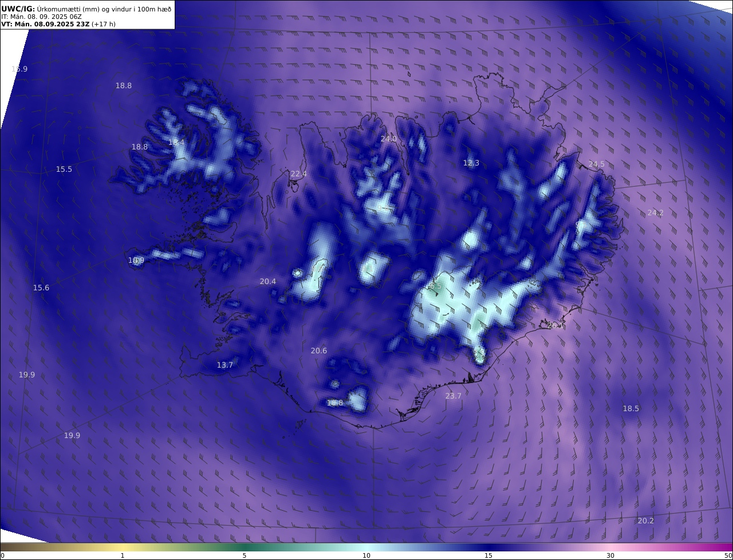The image size is (733, 560).
Task: Click the '0' tick label on the color scale
Action: (2, 555)
